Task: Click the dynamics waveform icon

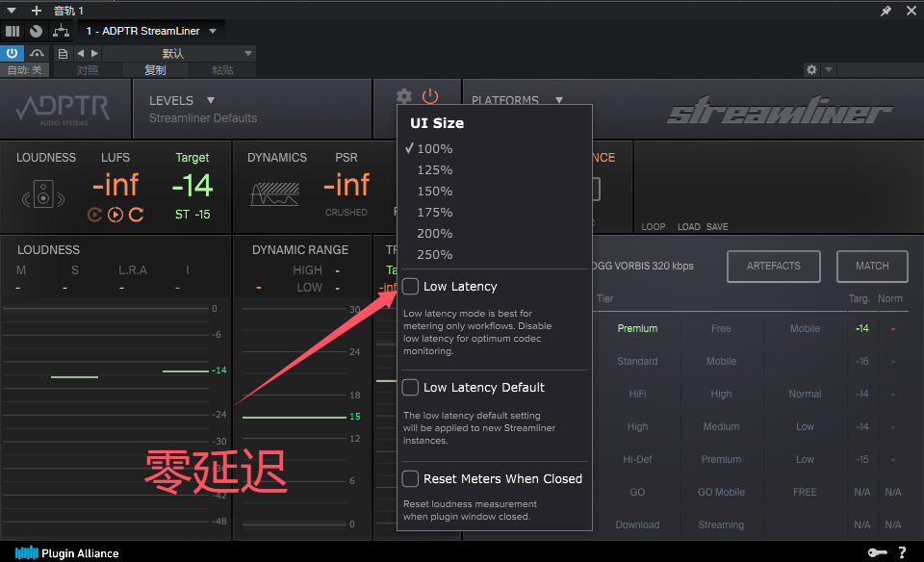Action: 274,193
